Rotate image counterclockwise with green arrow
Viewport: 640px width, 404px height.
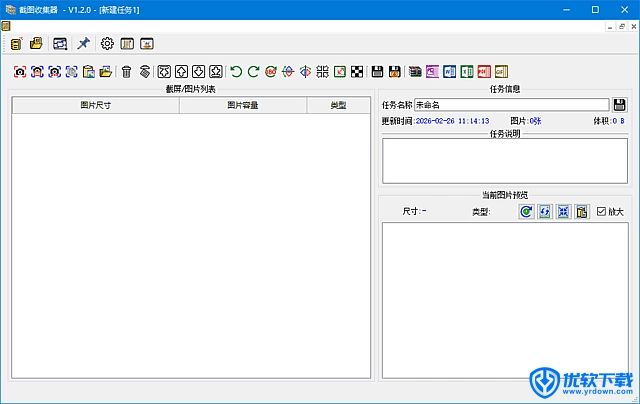[236, 71]
